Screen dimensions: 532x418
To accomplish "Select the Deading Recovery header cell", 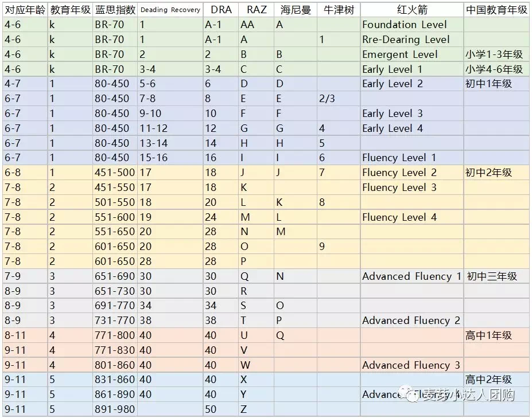I will click(170, 10).
